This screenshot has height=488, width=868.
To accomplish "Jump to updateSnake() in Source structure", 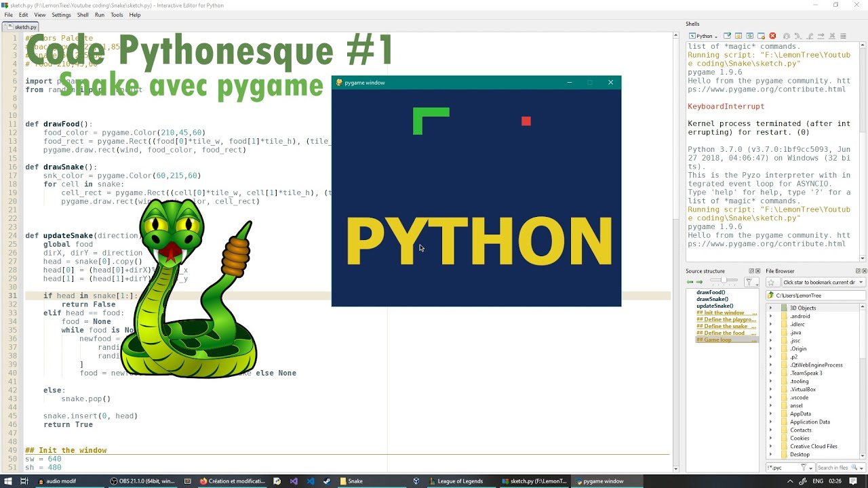I will pyautogui.click(x=714, y=306).
